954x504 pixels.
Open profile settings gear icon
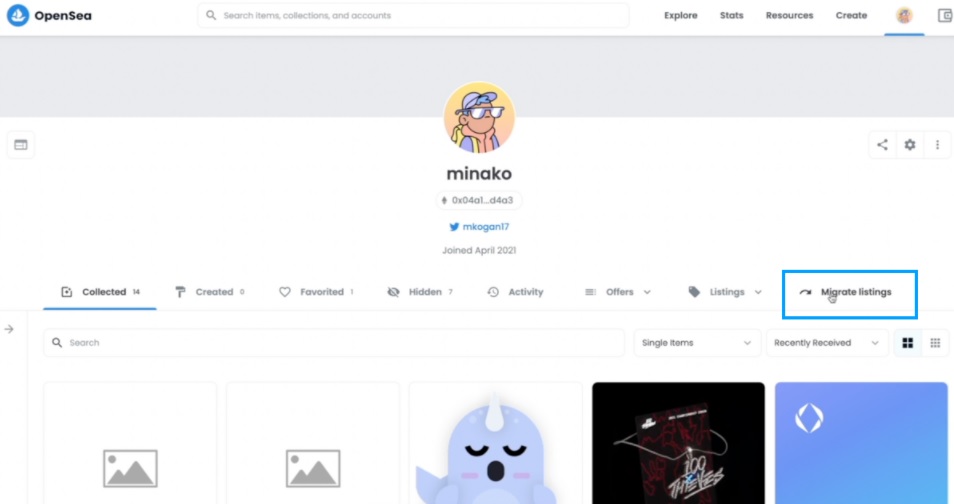click(910, 145)
